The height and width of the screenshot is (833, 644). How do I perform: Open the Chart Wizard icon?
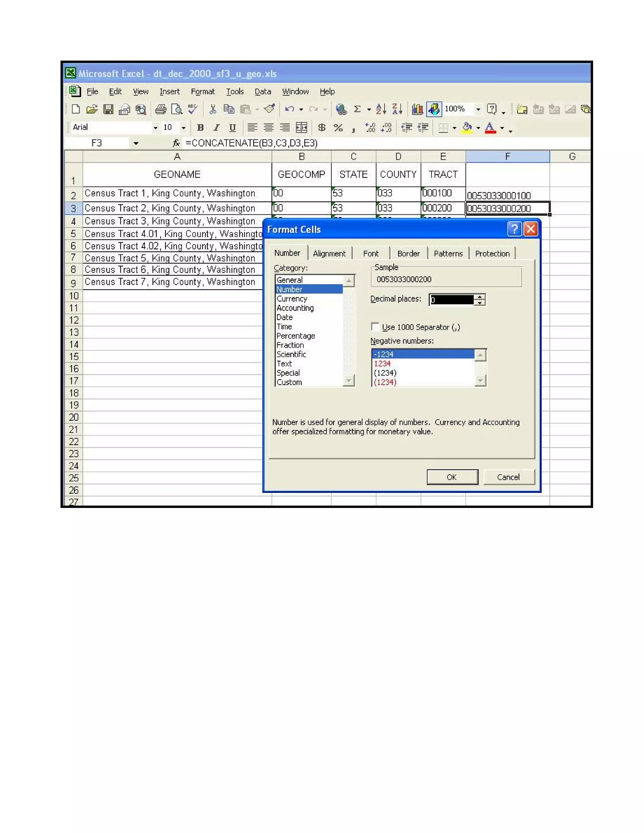point(417,109)
